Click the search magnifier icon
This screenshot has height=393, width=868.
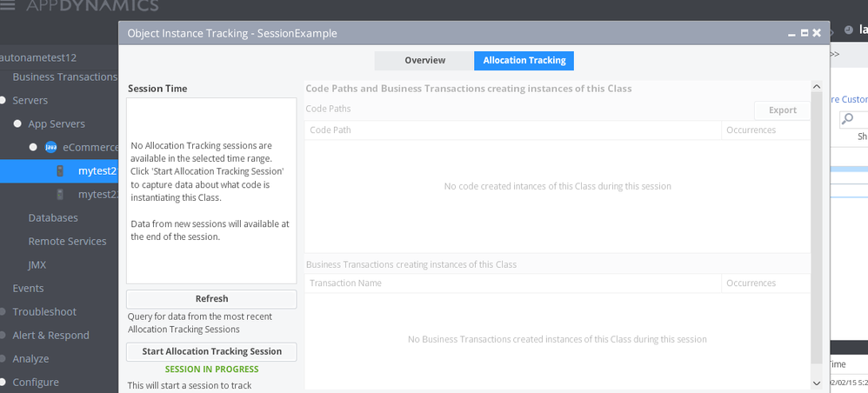point(848,119)
